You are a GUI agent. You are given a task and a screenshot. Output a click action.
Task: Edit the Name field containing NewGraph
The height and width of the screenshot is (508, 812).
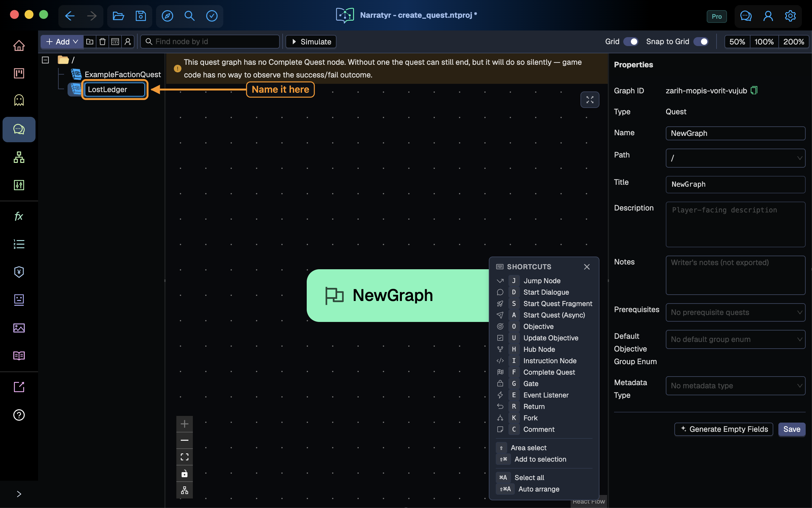(x=735, y=133)
